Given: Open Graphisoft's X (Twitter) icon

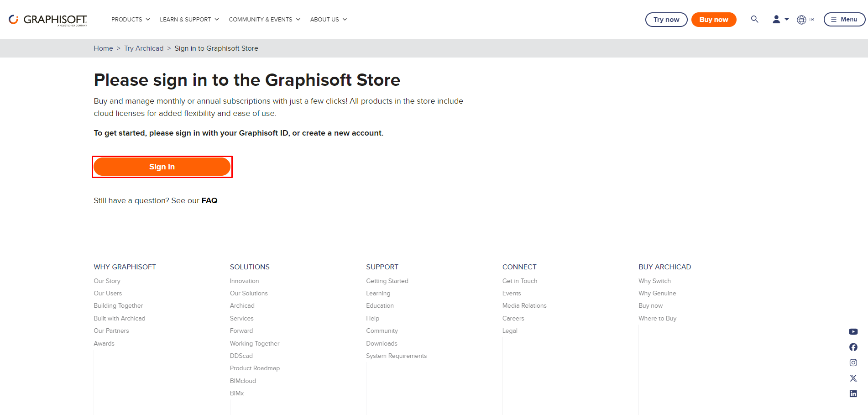Looking at the screenshot, I should pos(853,378).
